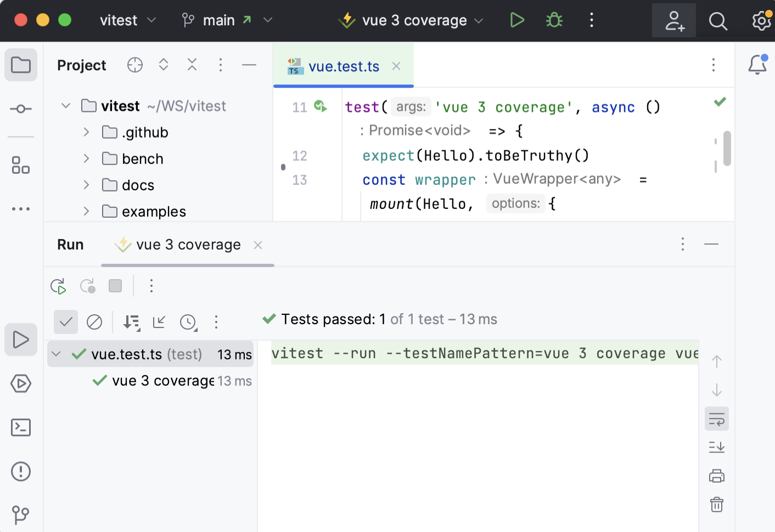Image resolution: width=775 pixels, height=532 pixels.
Task: Open the Project tool window icon
Action: click(x=21, y=65)
